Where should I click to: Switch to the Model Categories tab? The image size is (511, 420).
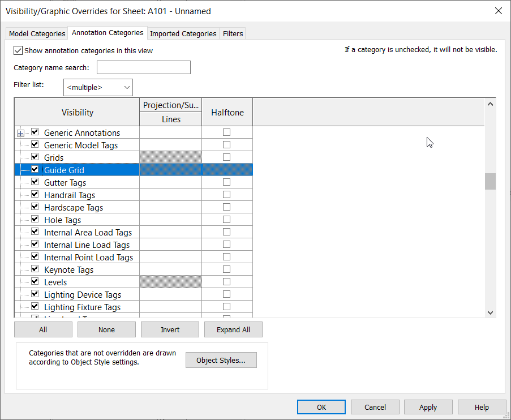(36, 33)
